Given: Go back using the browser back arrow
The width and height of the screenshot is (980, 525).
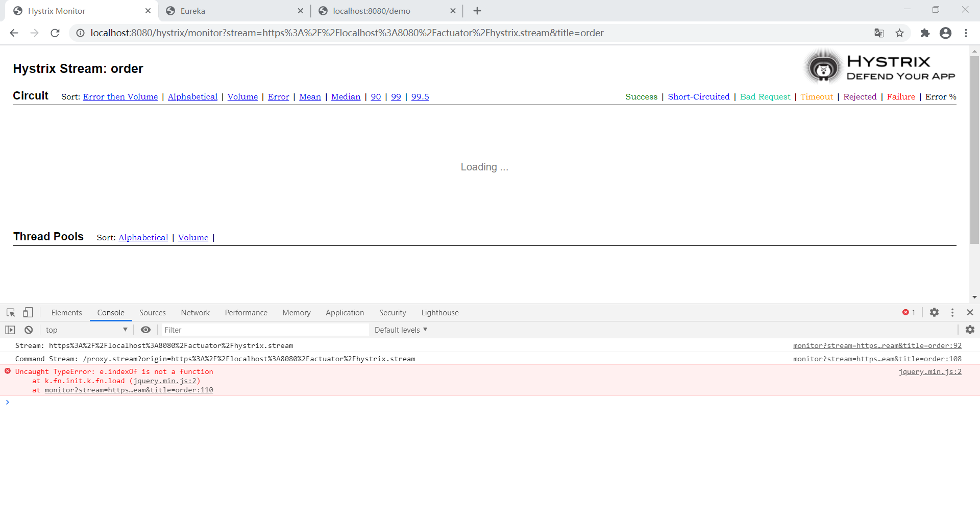Looking at the screenshot, I should [14, 33].
